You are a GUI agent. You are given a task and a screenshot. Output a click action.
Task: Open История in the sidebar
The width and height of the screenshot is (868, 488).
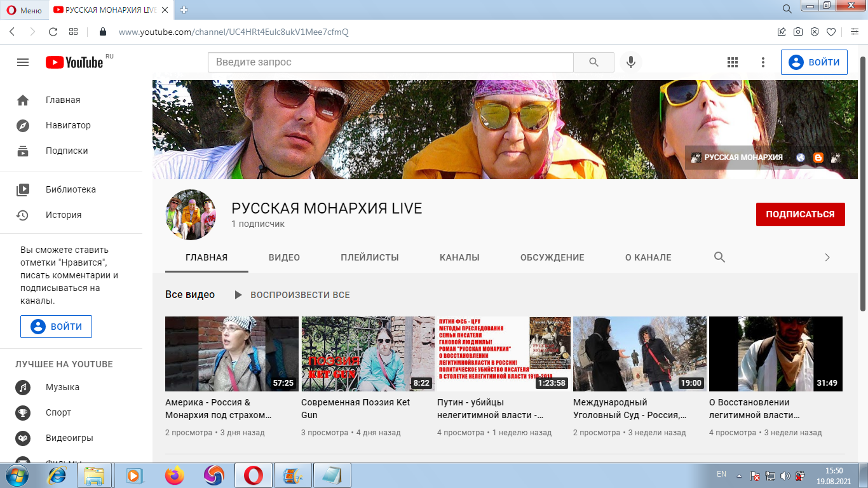(64, 215)
